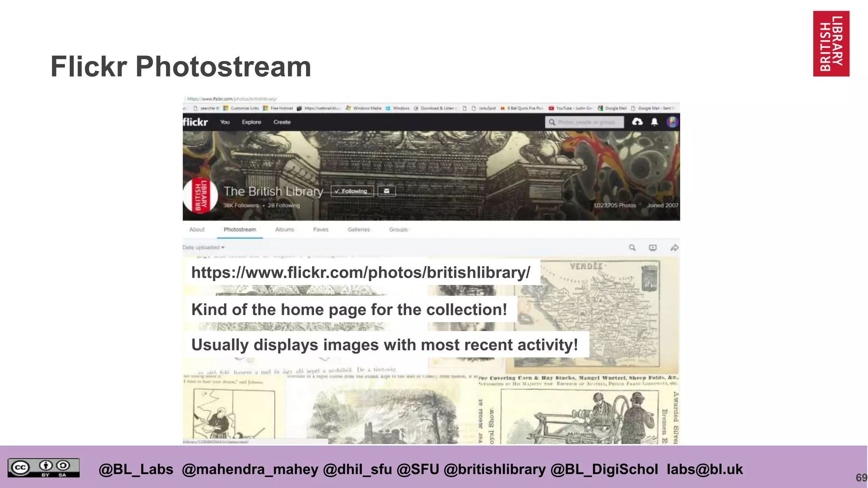Click the cloud upload icon

tap(637, 122)
